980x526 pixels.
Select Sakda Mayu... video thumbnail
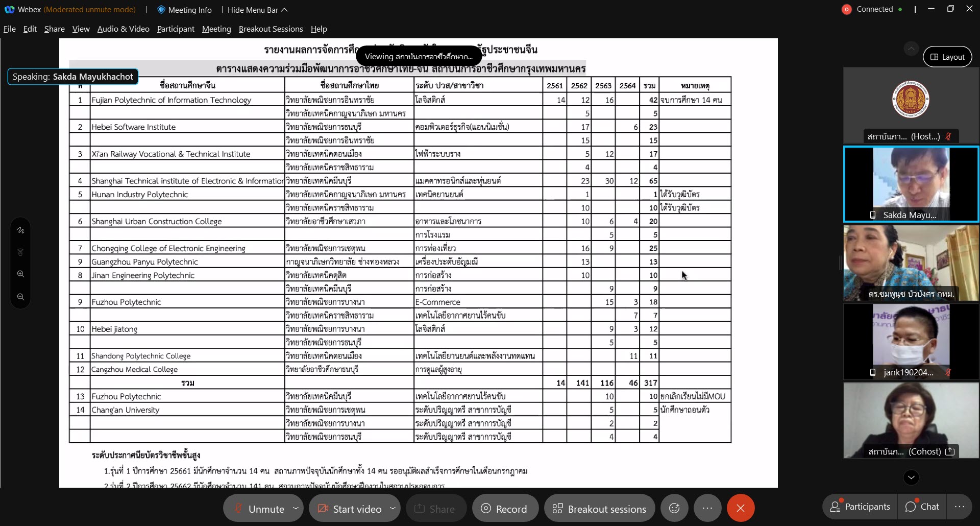[911, 184]
